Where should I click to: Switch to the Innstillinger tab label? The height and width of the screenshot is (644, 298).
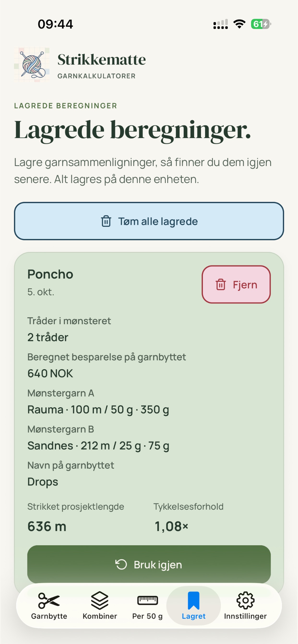tap(245, 616)
